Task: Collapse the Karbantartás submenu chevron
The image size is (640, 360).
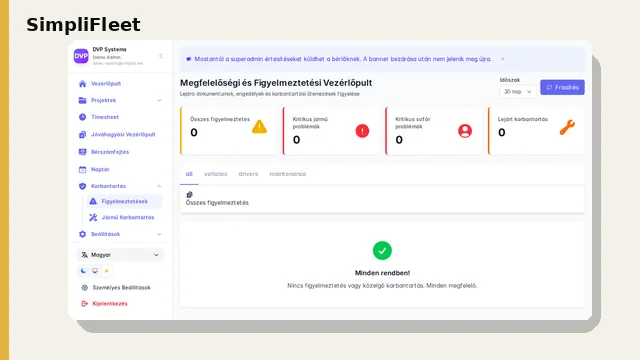Action: [159, 186]
